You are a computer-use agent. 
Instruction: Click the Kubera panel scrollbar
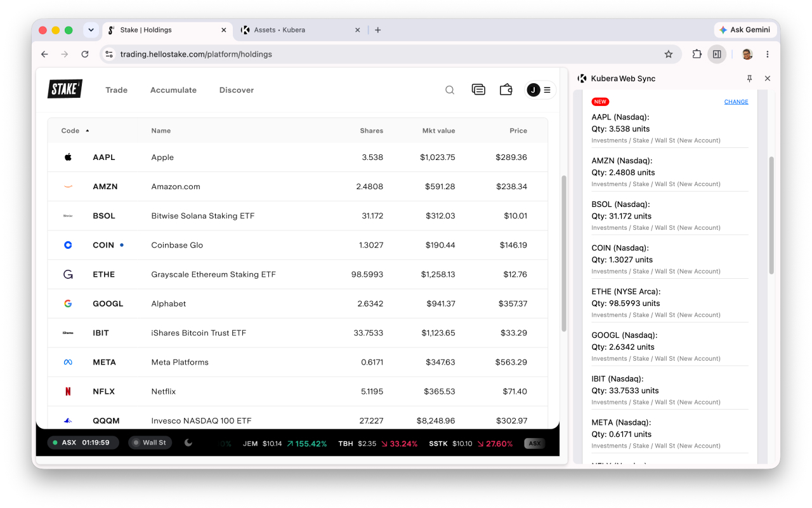click(771, 215)
